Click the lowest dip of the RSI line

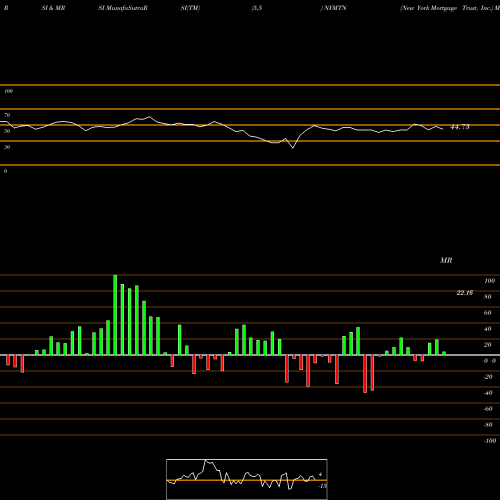[293, 148]
